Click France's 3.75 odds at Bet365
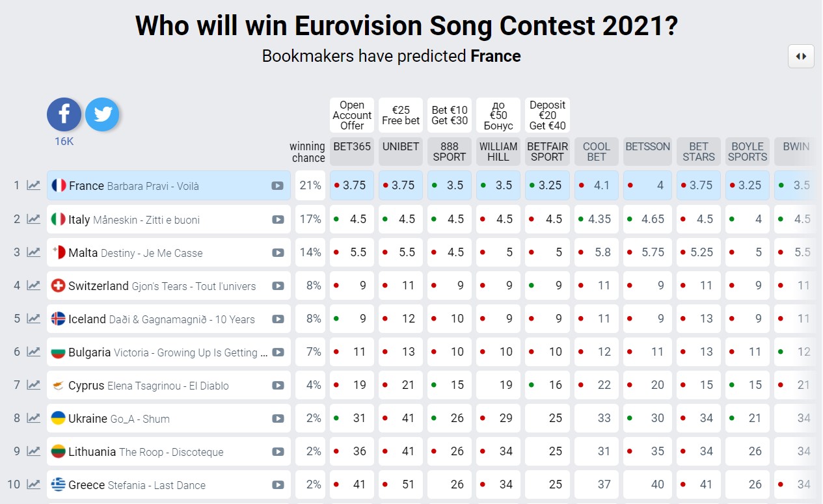This screenshot has height=504, width=823. 352,185
